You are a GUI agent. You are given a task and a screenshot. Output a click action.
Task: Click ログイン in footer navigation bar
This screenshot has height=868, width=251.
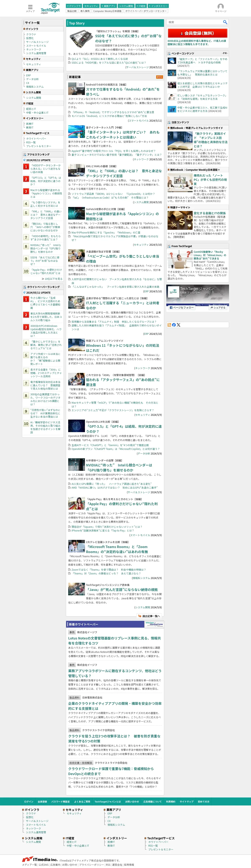pos(29,802)
